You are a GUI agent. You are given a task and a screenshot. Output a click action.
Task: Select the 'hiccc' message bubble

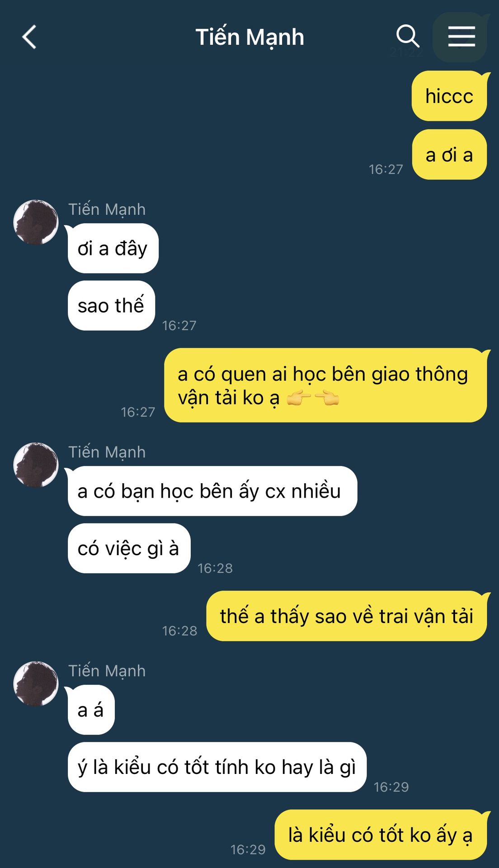449,96
